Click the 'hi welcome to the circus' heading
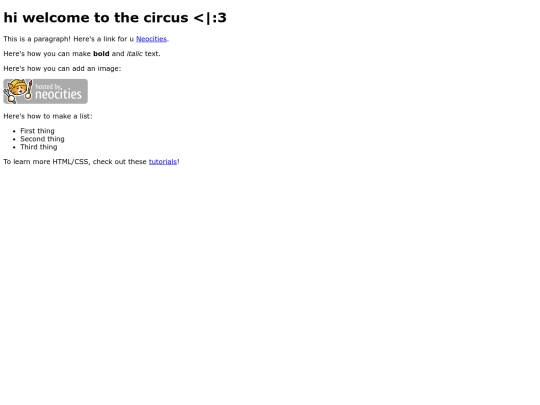 [x=115, y=18]
